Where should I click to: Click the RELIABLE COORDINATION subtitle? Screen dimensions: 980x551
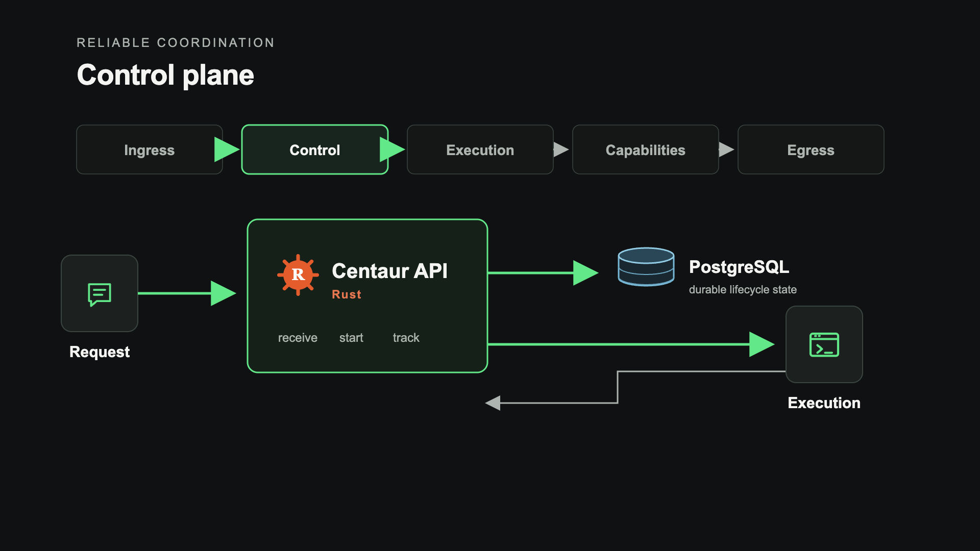pyautogui.click(x=176, y=43)
